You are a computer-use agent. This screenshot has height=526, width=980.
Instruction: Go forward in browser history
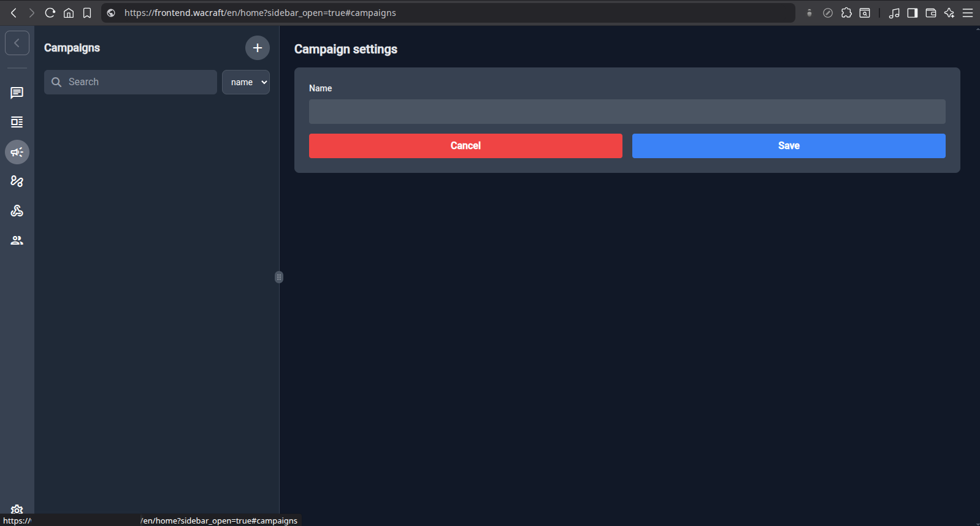[31, 13]
